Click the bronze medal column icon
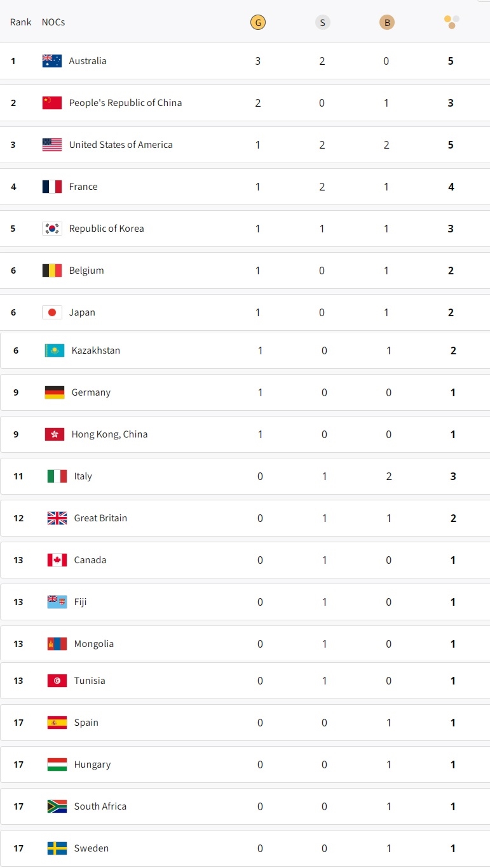The height and width of the screenshot is (868, 490). 386,23
